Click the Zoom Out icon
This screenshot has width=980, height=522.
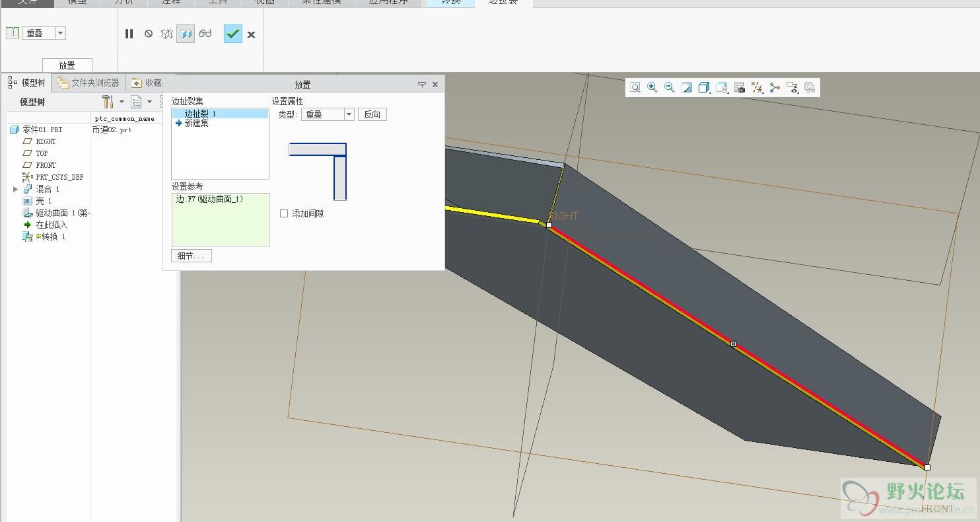click(x=670, y=87)
